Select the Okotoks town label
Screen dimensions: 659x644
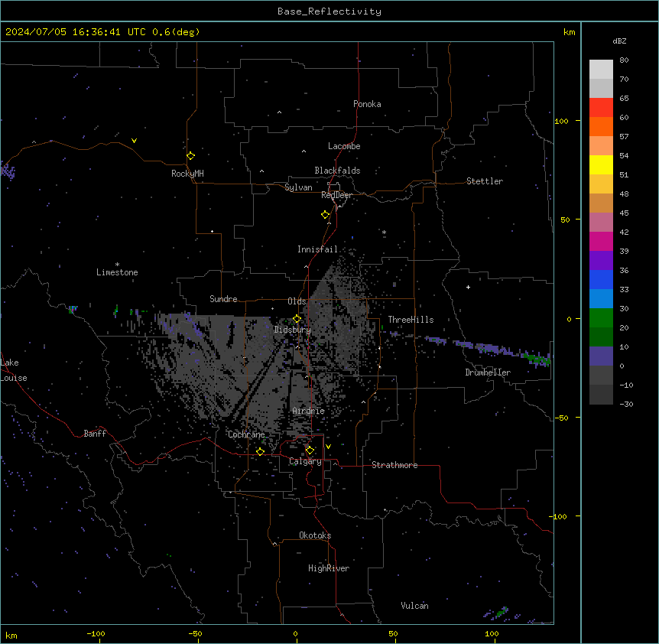tap(315, 535)
